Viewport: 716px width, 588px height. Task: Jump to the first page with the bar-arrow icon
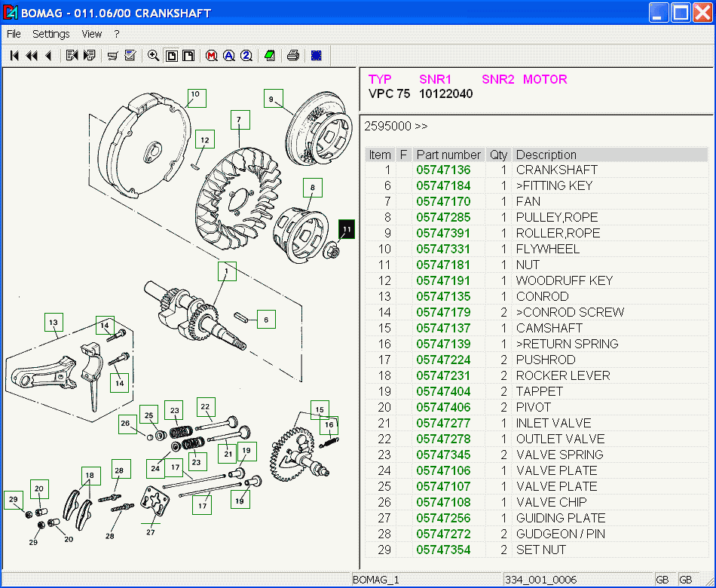(14, 56)
